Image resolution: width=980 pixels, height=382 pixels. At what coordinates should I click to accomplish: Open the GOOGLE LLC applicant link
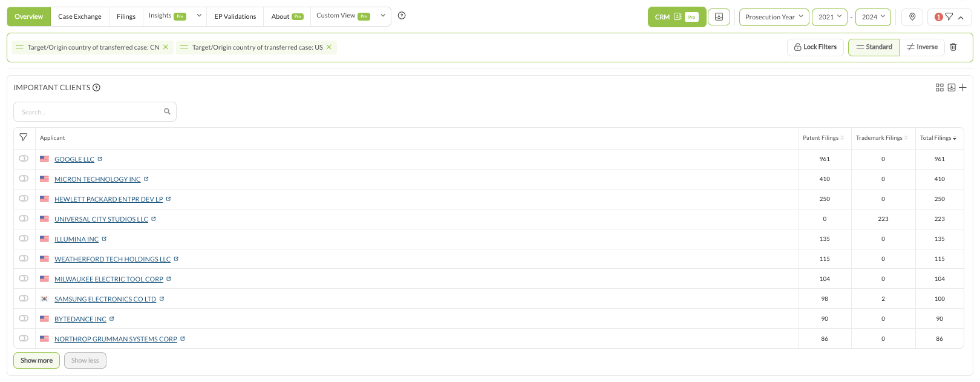point(74,159)
